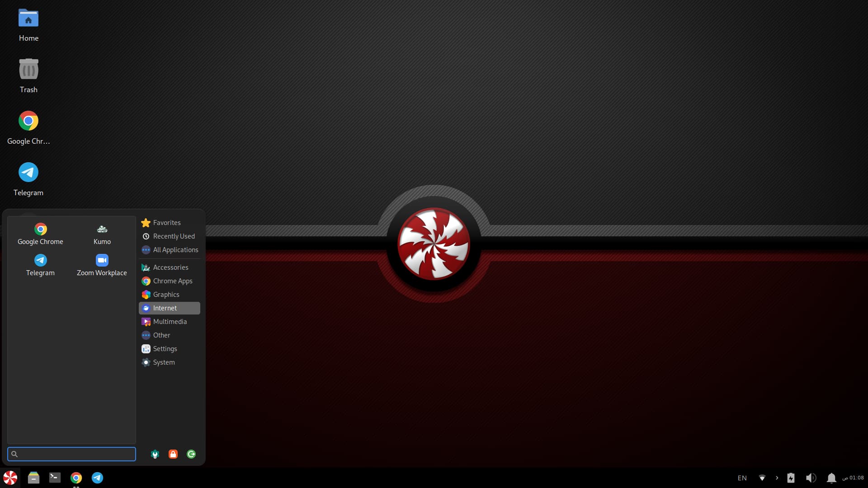Click the green log out icon
The width and height of the screenshot is (868, 488).
(x=191, y=454)
